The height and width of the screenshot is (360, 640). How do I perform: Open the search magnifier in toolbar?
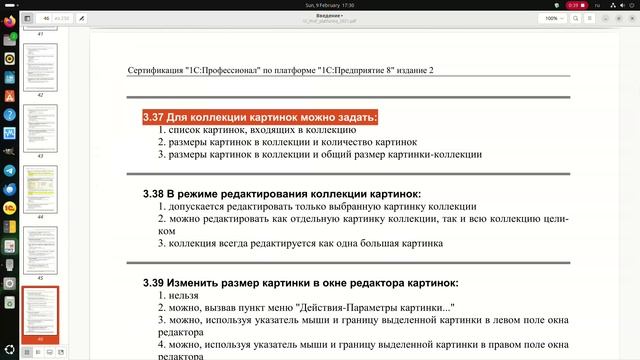[576, 18]
